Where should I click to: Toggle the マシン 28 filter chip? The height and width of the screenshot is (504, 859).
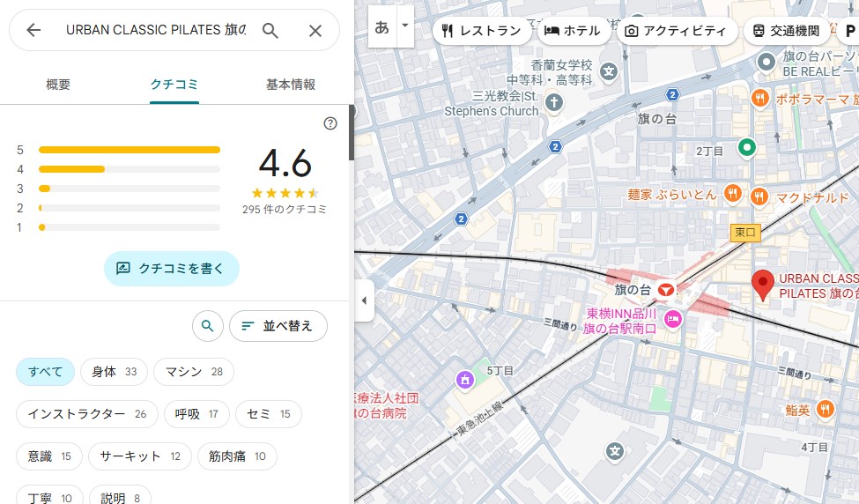193,372
